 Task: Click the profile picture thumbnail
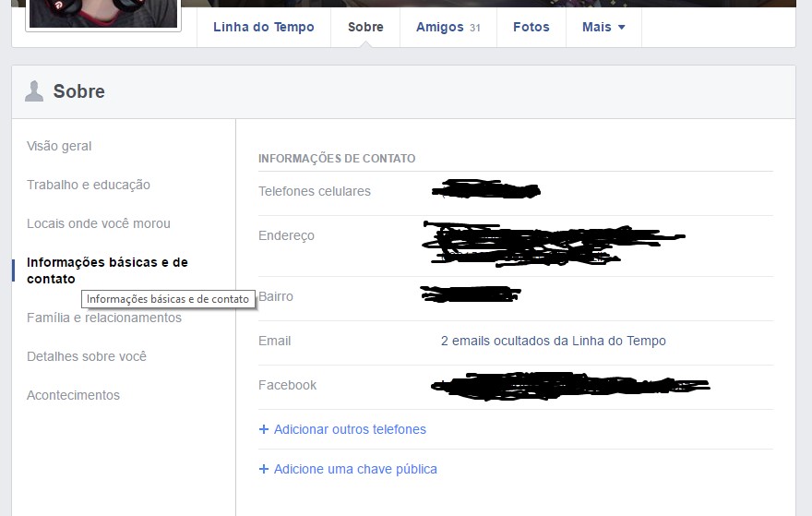pos(103,14)
